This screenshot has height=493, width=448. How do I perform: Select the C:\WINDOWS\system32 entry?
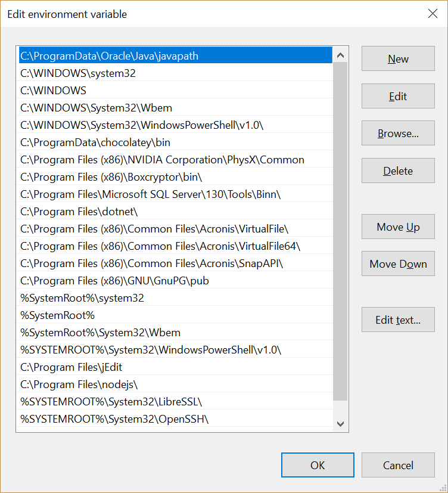click(78, 73)
